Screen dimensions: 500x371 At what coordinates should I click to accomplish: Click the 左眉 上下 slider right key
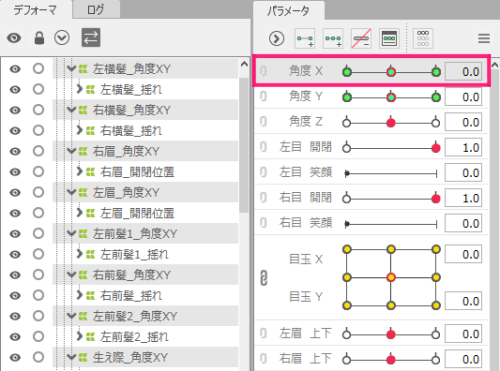pos(436,334)
